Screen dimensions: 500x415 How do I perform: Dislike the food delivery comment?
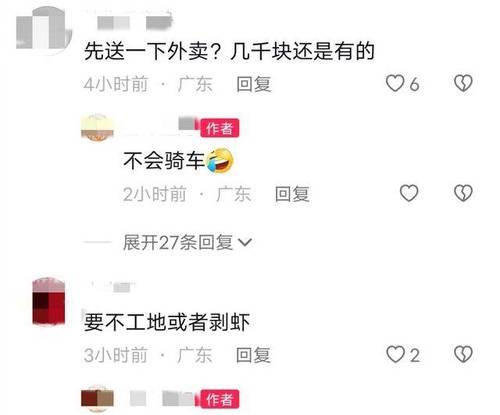tap(463, 83)
